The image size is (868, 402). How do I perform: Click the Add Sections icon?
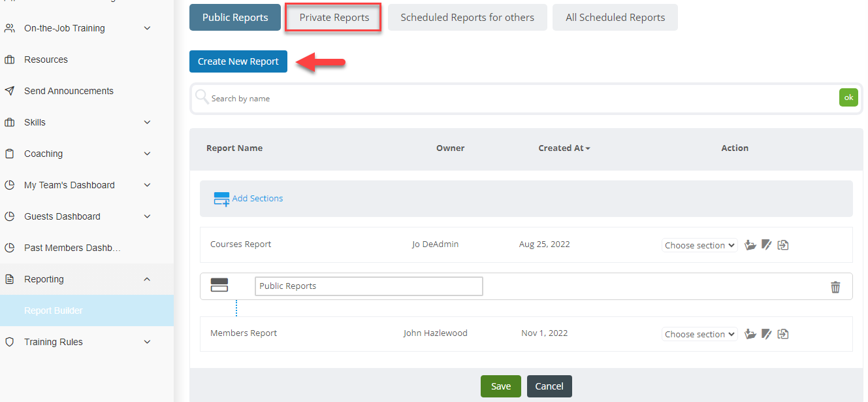pyautogui.click(x=221, y=197)
